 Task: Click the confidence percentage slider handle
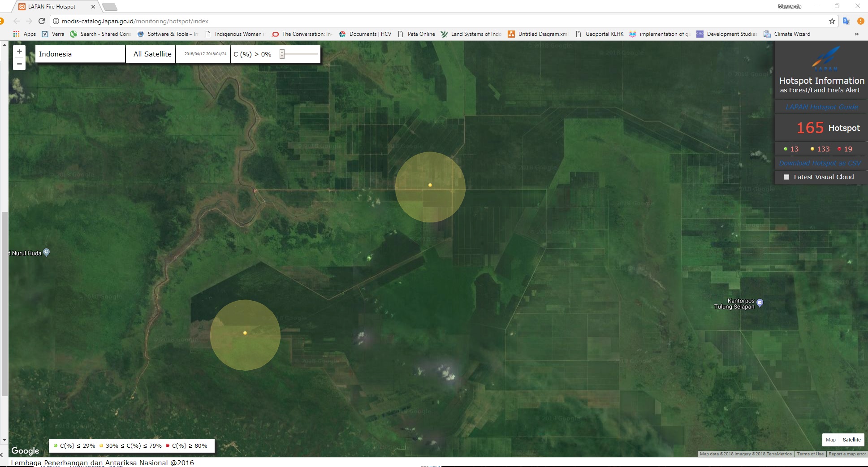click(x=282, y=54)
